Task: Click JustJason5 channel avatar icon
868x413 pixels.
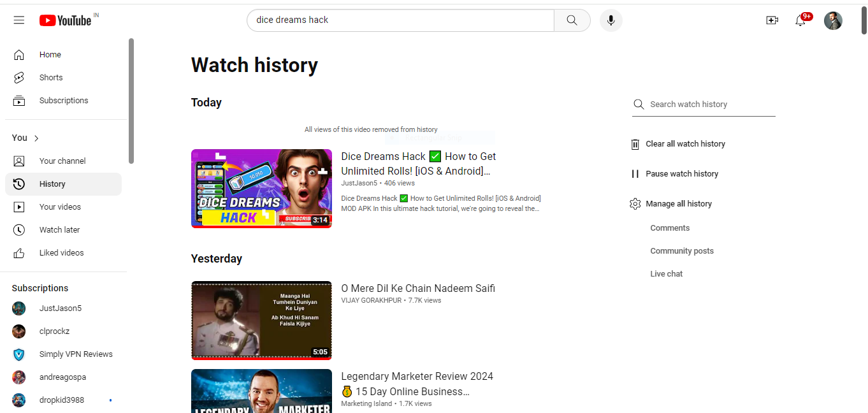Action: coord(19,308)
